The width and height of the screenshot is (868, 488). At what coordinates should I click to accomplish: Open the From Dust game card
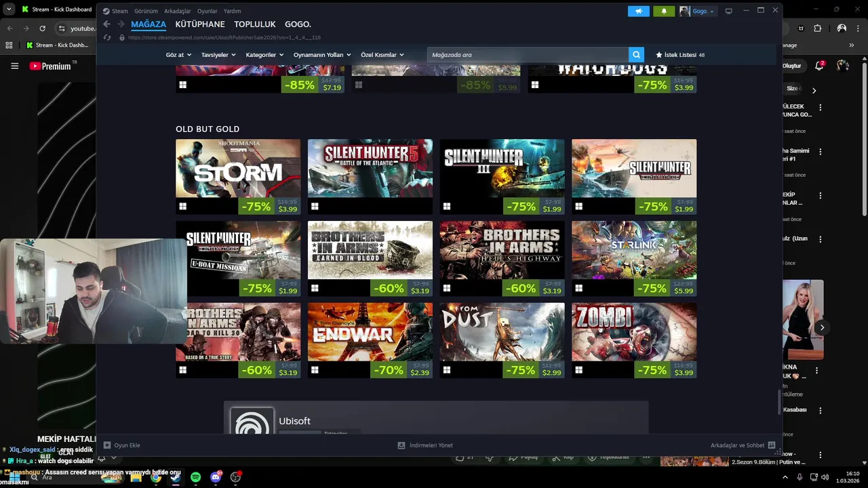pos(502,341)
